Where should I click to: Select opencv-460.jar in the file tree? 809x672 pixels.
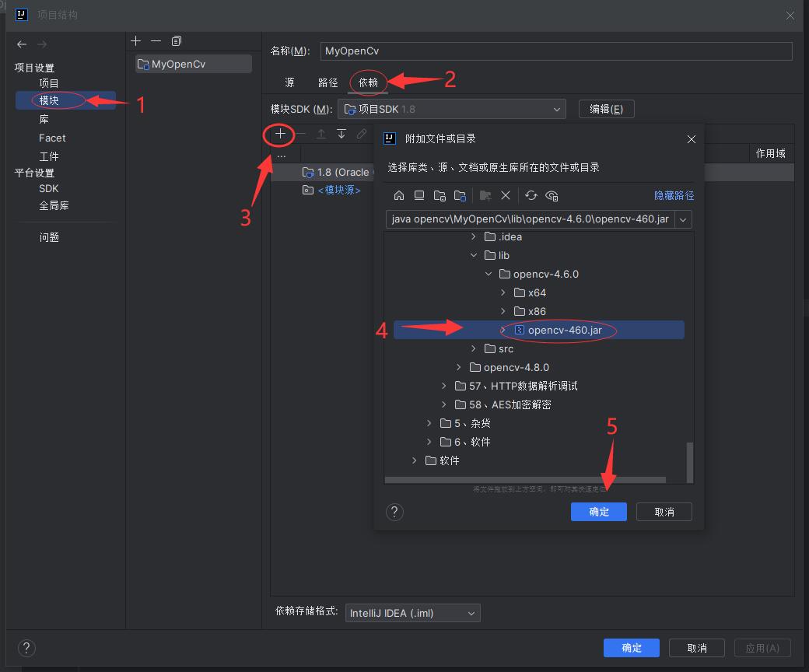point(538,330)
